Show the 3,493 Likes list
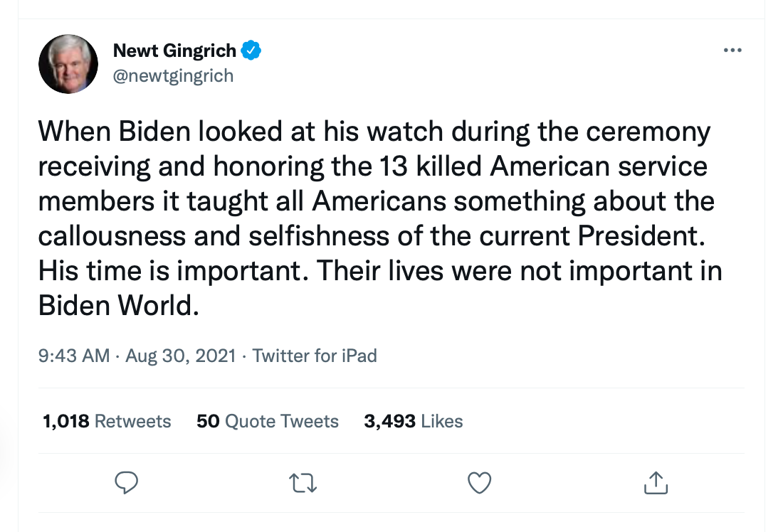Image resolution: width=783 pixels, height=532 pixels. click(413, 421)
